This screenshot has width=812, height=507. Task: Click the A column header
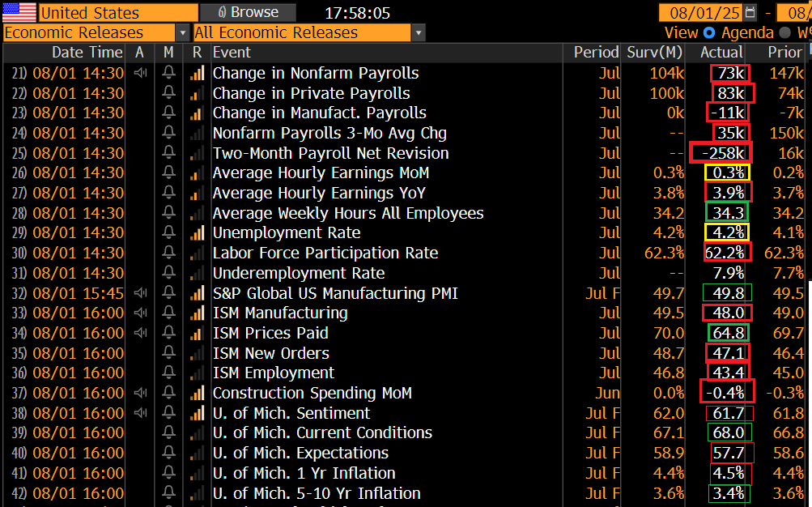(139, 53)
